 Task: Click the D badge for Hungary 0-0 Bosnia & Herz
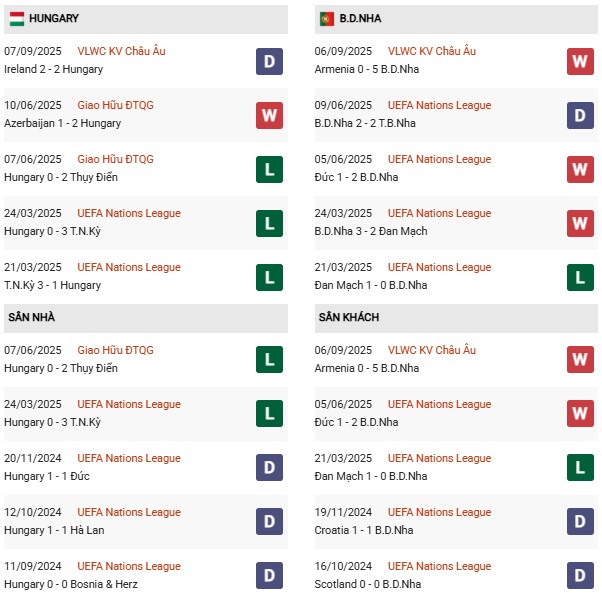(x=269, y=576)
